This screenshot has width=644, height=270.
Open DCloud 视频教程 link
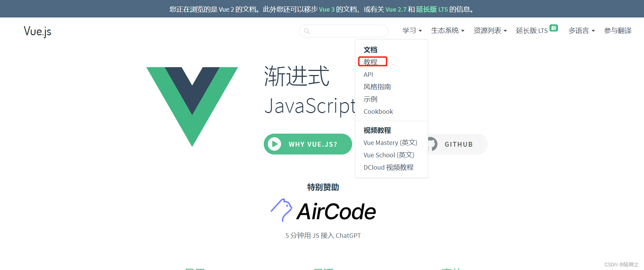click(x=388, y=167)
